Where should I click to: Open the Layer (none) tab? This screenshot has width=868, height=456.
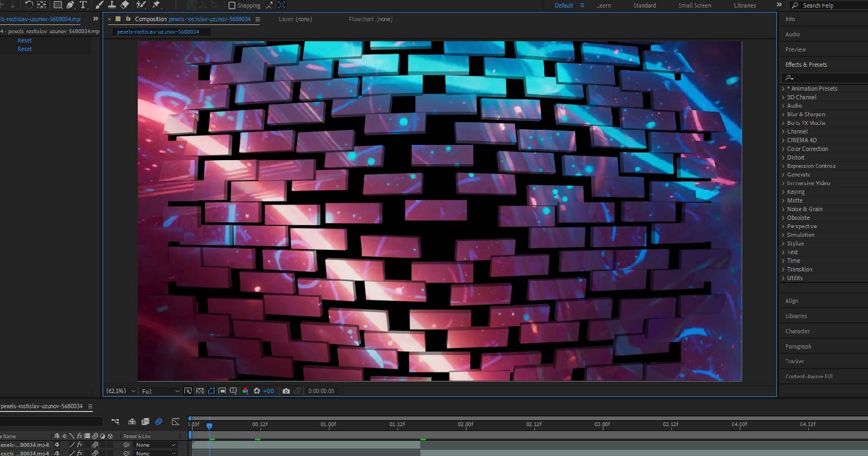point(295,19)
